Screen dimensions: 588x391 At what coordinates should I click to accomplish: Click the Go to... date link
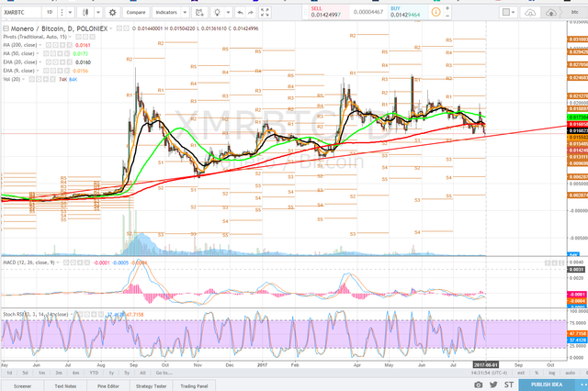coord(164,373)
